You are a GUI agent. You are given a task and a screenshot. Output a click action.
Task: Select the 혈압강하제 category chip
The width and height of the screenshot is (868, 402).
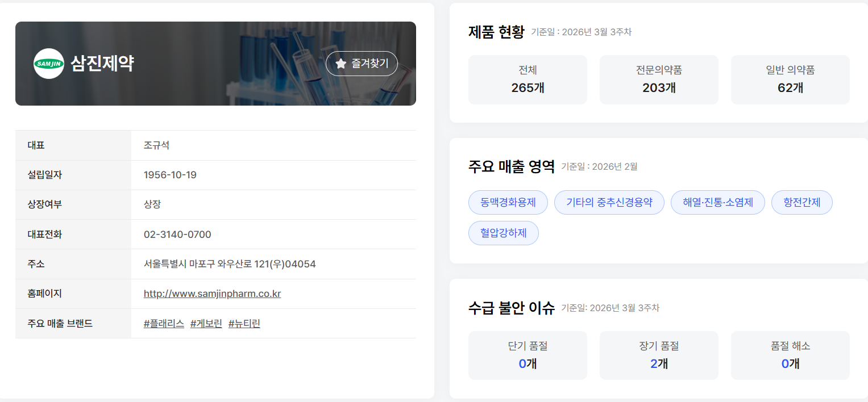point(504,233)
